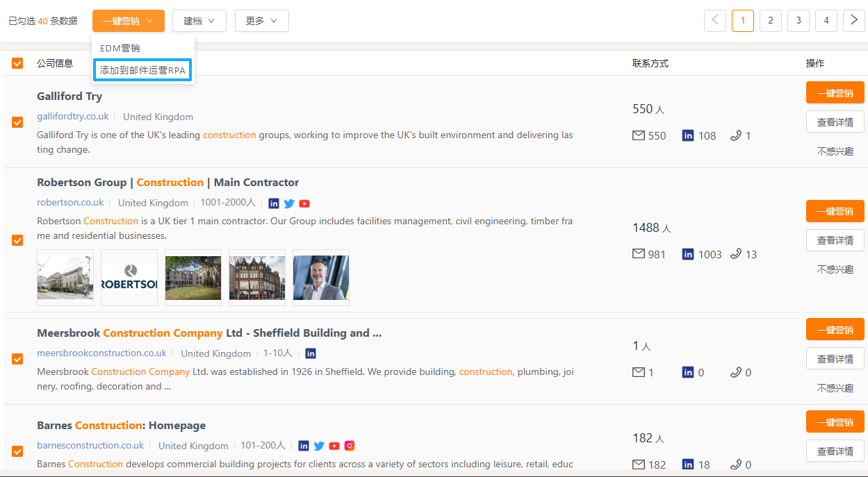Visit gallifordtry.co.uk link
This screenshot has height=477, width=868.
[x=73, y=117]
